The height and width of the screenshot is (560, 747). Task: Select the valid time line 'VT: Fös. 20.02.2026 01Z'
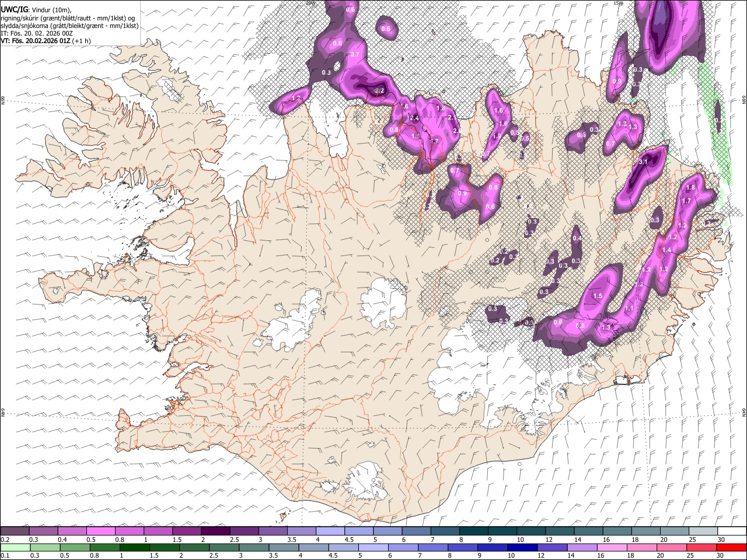click(37, 41)
